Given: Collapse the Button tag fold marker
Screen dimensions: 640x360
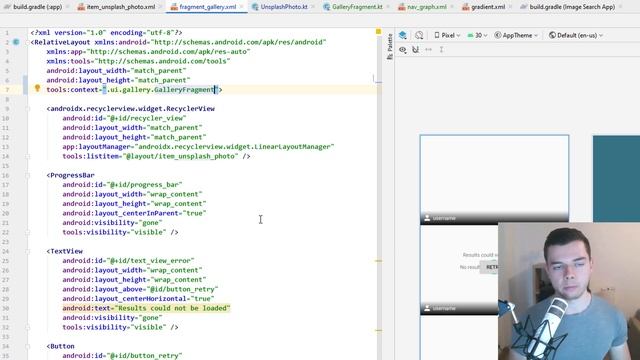Looking at the screenshot, I should [28, 346].
